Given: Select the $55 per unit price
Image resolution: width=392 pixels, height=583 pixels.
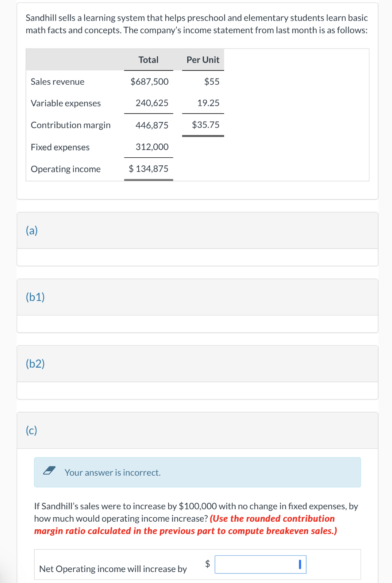Looking at the screenshot, I should (212, 81).
